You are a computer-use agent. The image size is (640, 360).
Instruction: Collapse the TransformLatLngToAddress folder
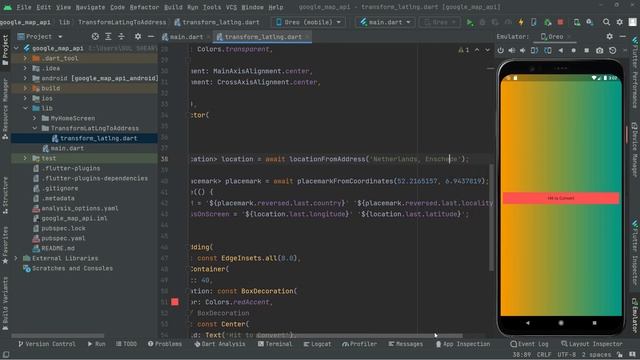[35, 128]
